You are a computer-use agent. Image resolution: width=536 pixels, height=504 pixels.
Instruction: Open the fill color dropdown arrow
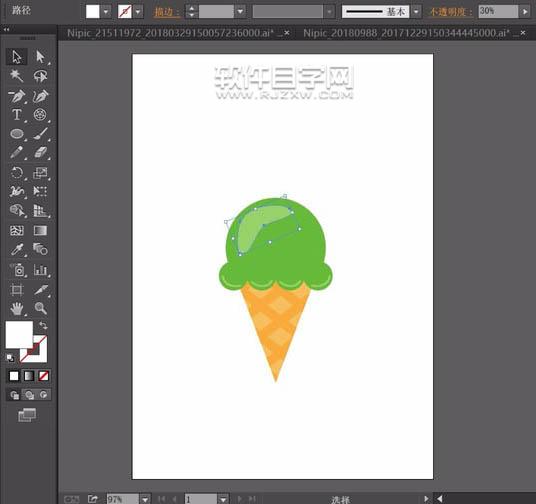pos(106,12)
